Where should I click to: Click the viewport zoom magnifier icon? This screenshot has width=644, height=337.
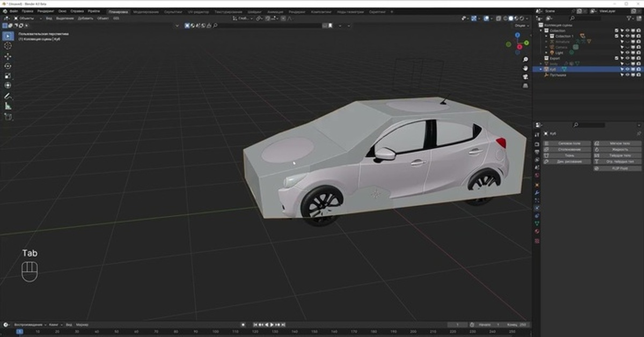[526, 59]
